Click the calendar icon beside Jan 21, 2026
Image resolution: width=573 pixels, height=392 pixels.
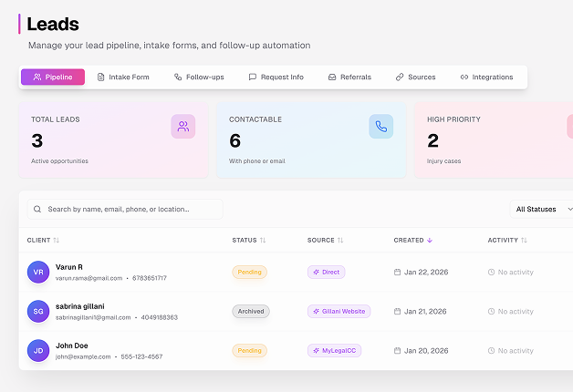(397, 312)
